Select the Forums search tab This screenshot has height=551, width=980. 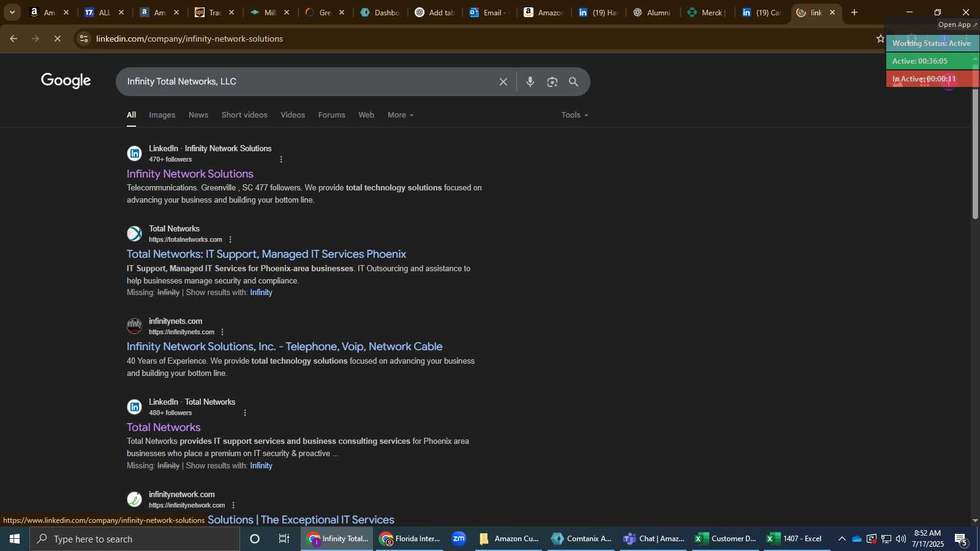(332, 115)
